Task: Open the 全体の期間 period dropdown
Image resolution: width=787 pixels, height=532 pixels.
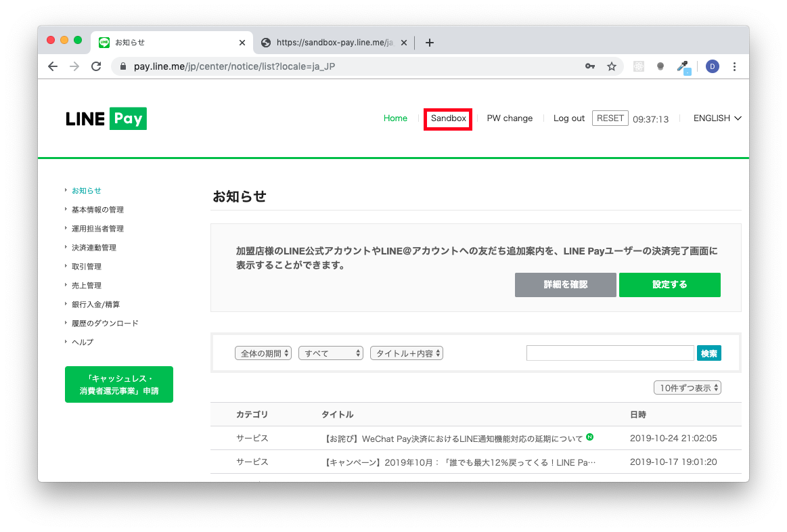Action: [263, 353]
